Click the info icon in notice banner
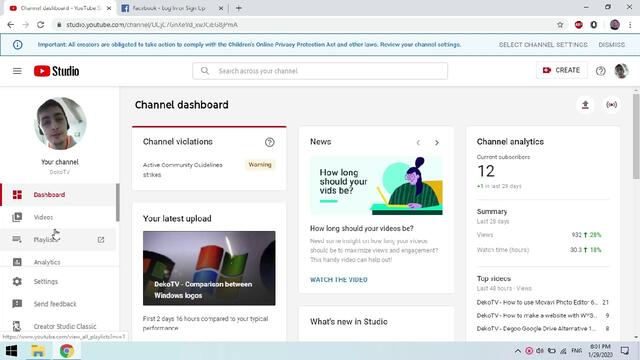640x360 pixels. point(18,44)
